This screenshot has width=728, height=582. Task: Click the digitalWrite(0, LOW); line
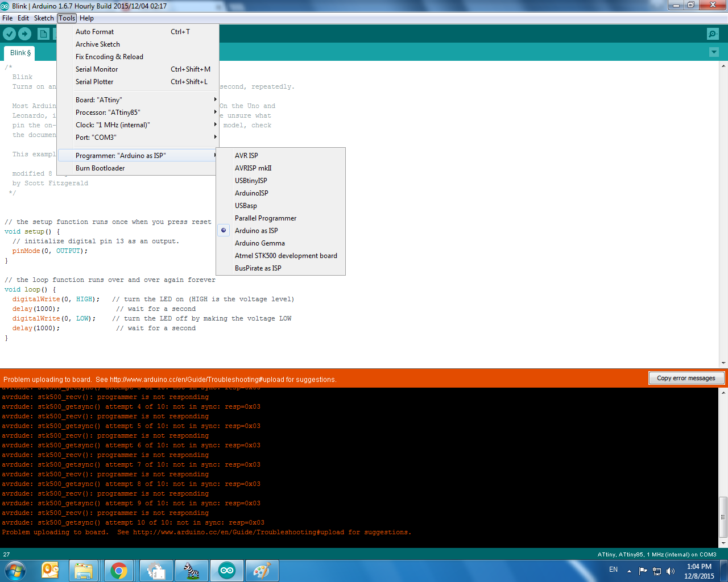[54, 319]
